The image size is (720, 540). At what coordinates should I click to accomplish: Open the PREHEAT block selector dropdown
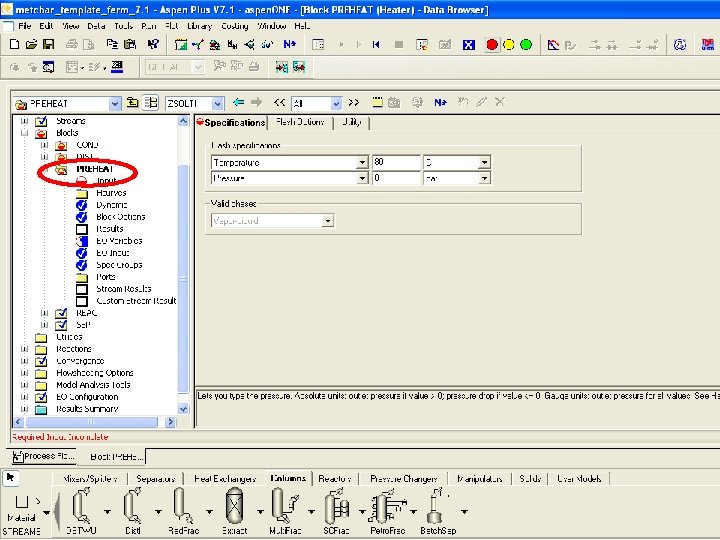pyautogui.click(x=116, y=103)
